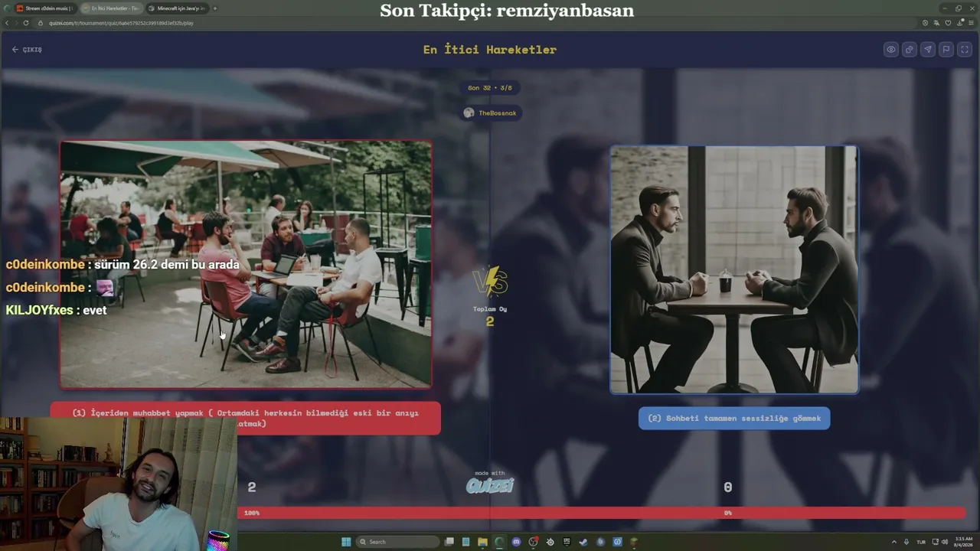View site information lock icon
Viewport: 980px width, 551px height.
point(41,23)
